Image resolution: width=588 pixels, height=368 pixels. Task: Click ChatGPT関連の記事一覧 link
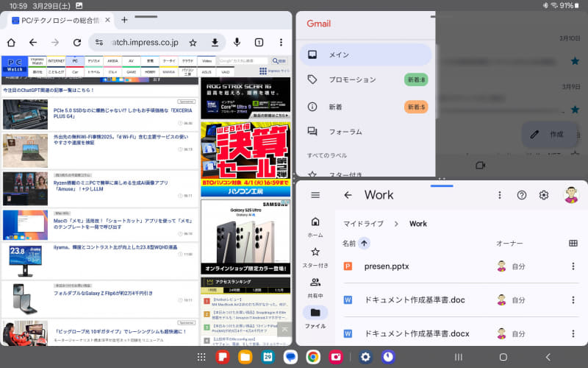point(49,91)
